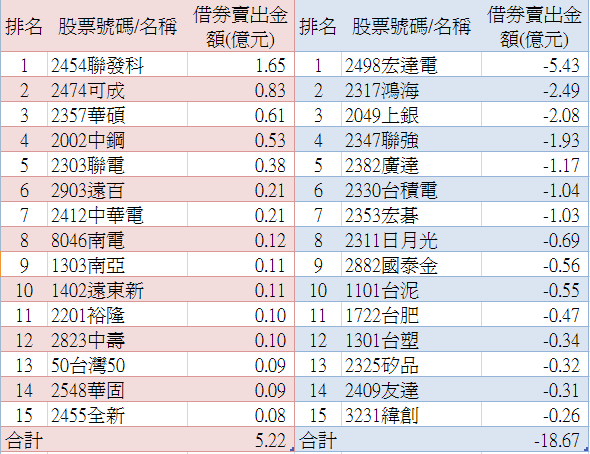Select the -1.03 amount cell
The image size is (590, 454).
tap(535, 215)
